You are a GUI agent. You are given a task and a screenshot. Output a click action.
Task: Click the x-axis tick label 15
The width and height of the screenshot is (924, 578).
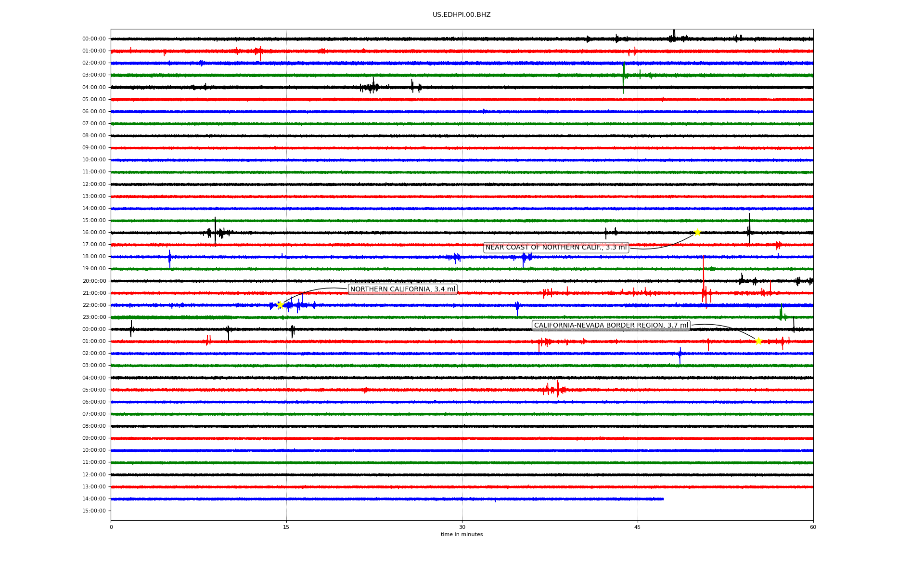pos(286,527)
